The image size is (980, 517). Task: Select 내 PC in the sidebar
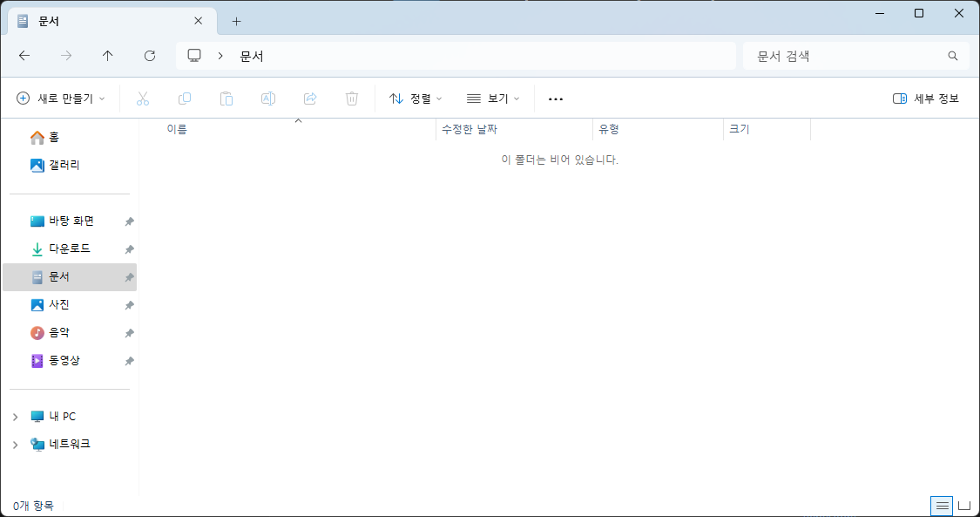pos(70,417)
